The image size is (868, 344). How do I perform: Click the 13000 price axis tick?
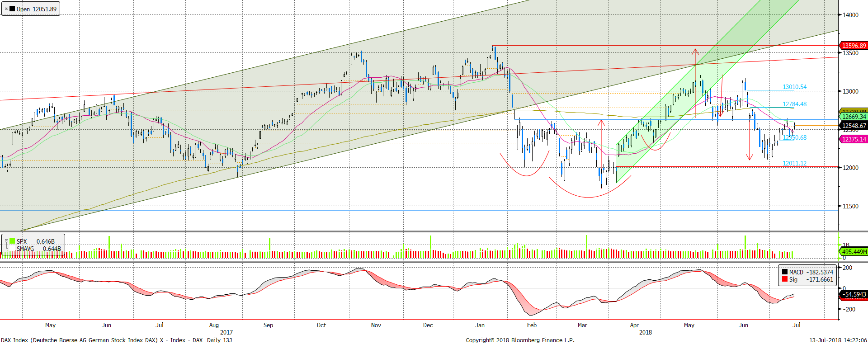coord(850,91)
